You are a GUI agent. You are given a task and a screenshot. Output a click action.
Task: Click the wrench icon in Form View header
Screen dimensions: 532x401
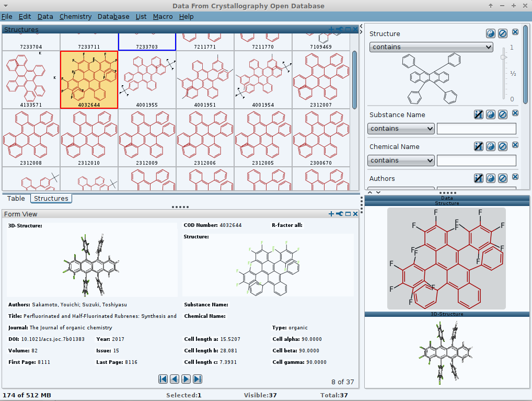(x=339, y=214)
